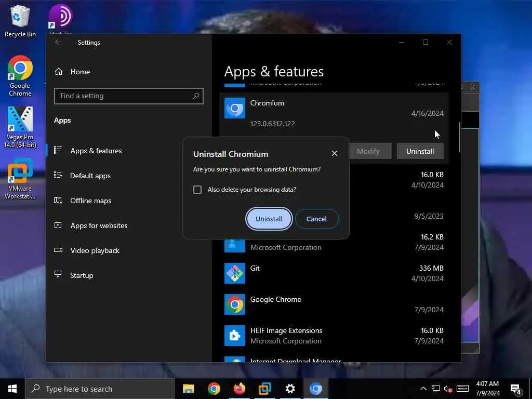
Task: Open Video playback settings page
Action: point(95,251)
